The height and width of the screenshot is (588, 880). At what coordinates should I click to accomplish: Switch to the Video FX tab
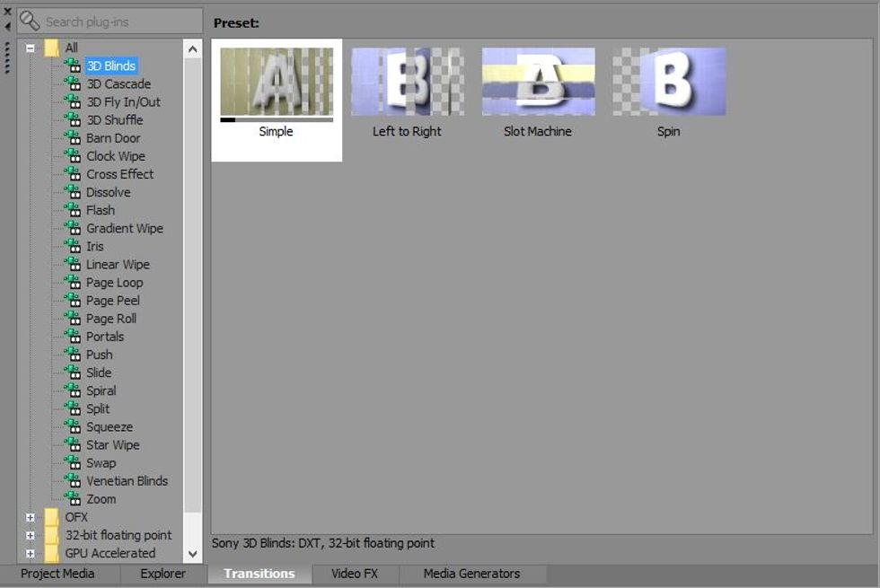point(356,574)
